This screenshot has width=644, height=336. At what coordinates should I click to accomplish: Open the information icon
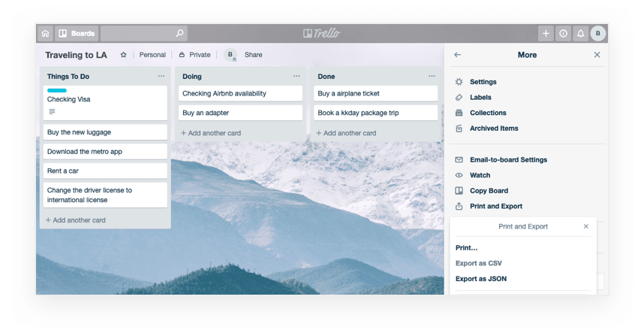(x=563, y=33)
